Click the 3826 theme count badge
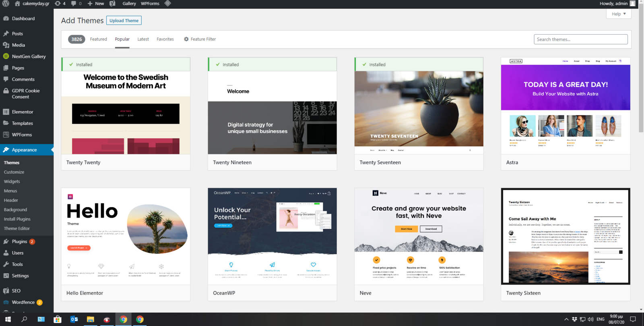This screenshot has width=644, height=326. point(76,39)
